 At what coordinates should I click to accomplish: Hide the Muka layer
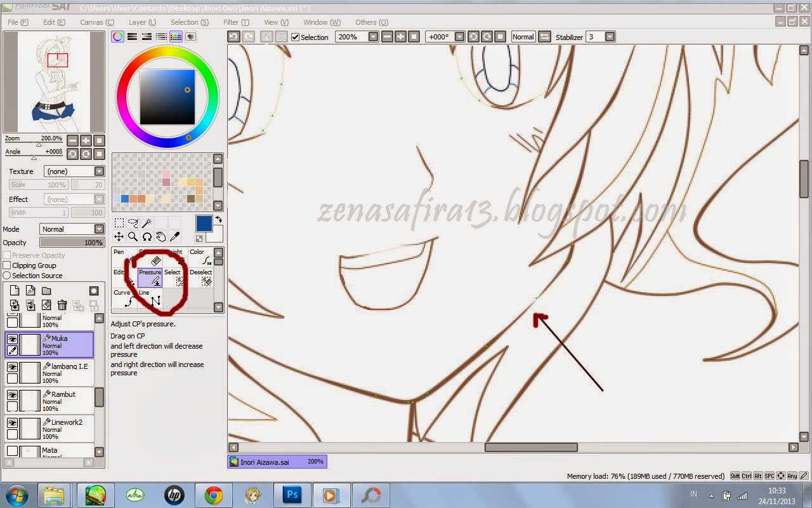(12, 340)
